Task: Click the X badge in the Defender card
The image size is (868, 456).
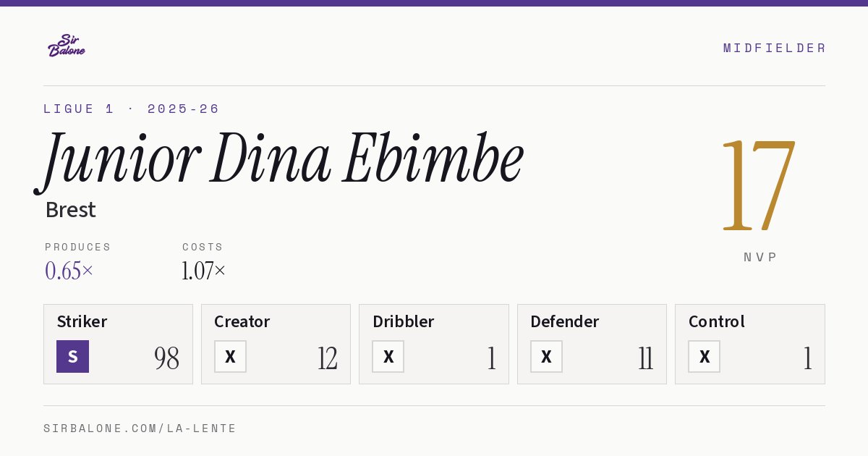Action: coord(546,356)
